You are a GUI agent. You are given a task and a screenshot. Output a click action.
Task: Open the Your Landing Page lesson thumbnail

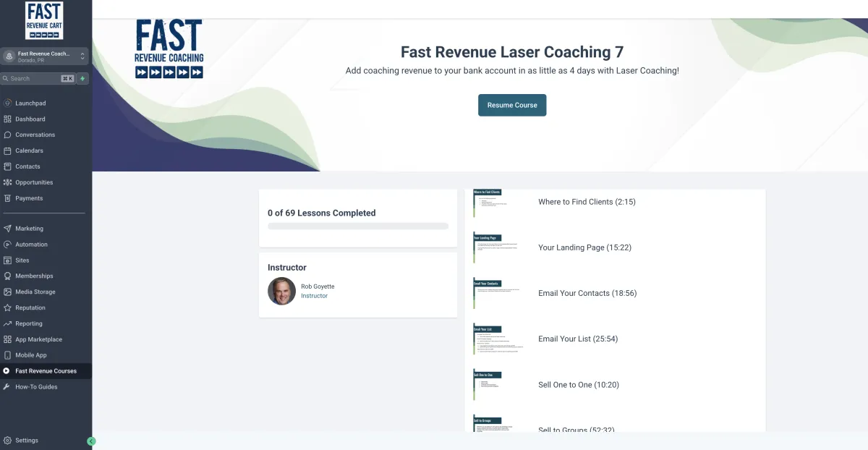498,247
